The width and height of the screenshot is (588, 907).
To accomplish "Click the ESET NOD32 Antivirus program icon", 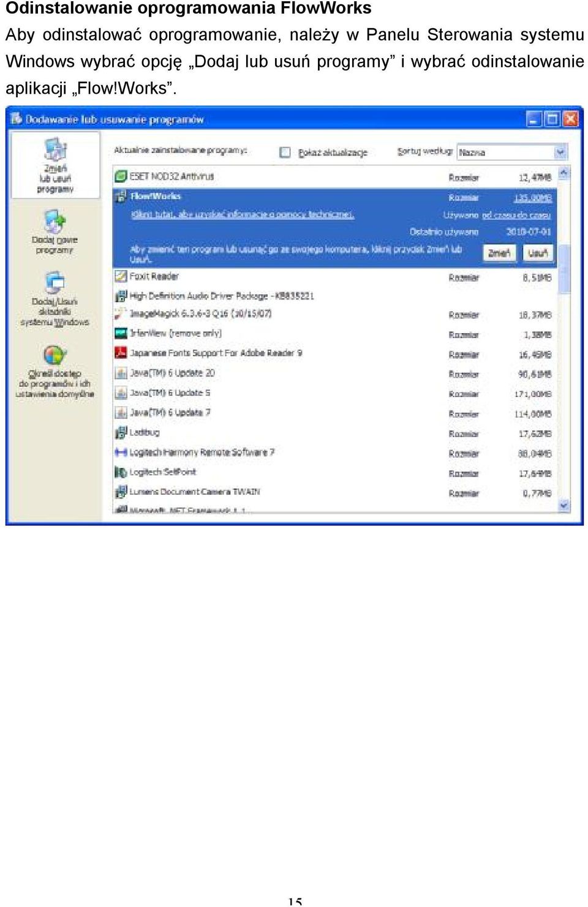I will (121, 176).
